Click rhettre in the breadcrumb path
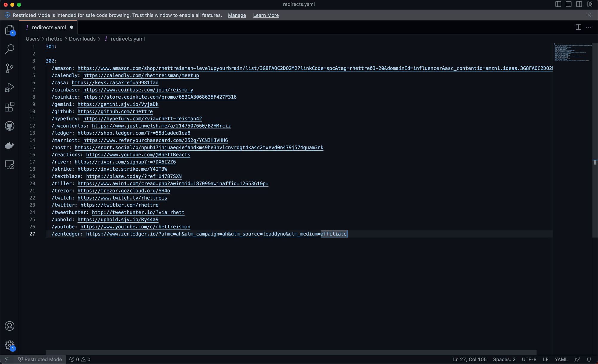 pyautogui.click(x=54, y=39)
